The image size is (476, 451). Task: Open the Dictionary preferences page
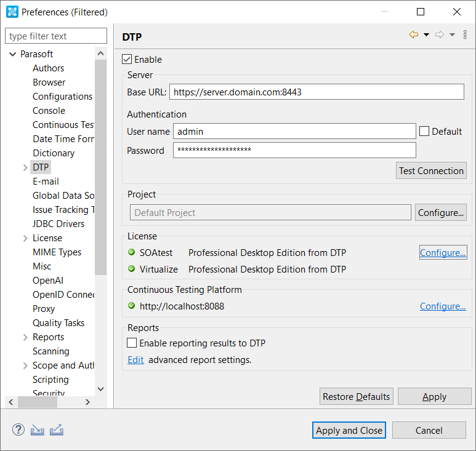pyautogui.click(x=54, y=153)
